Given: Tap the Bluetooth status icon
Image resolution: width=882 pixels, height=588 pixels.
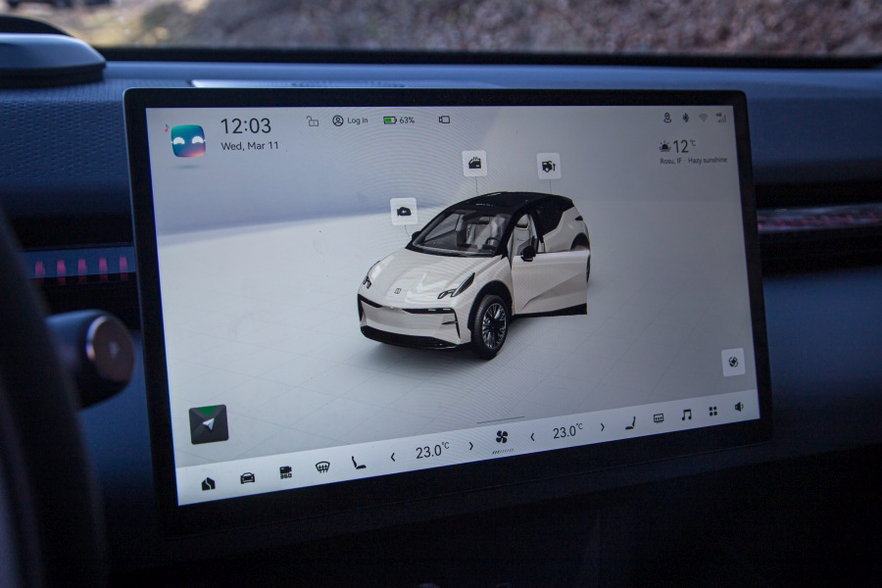Looking at the screenshot, I should tap(685, 117).
